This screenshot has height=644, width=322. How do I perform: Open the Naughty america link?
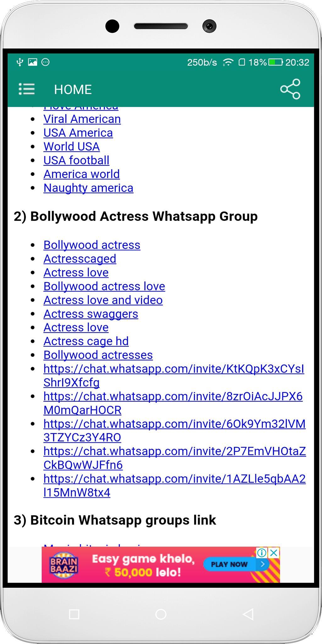pos(88,188)
